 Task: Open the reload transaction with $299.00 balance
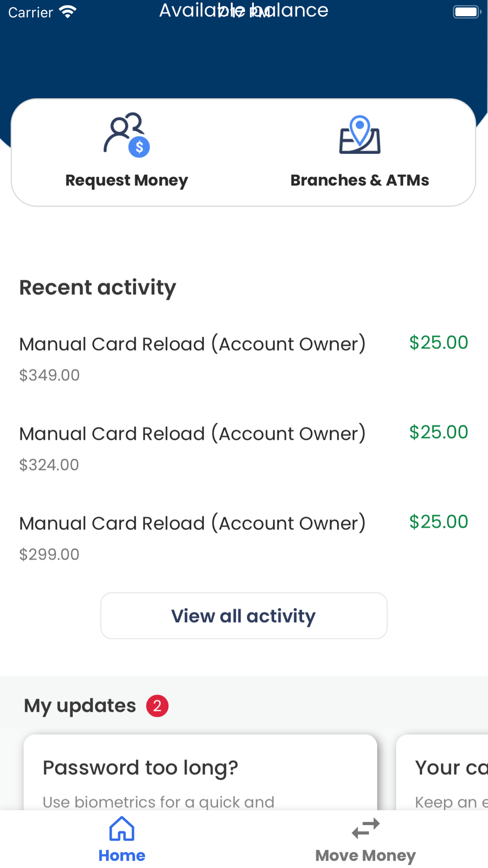244,538
